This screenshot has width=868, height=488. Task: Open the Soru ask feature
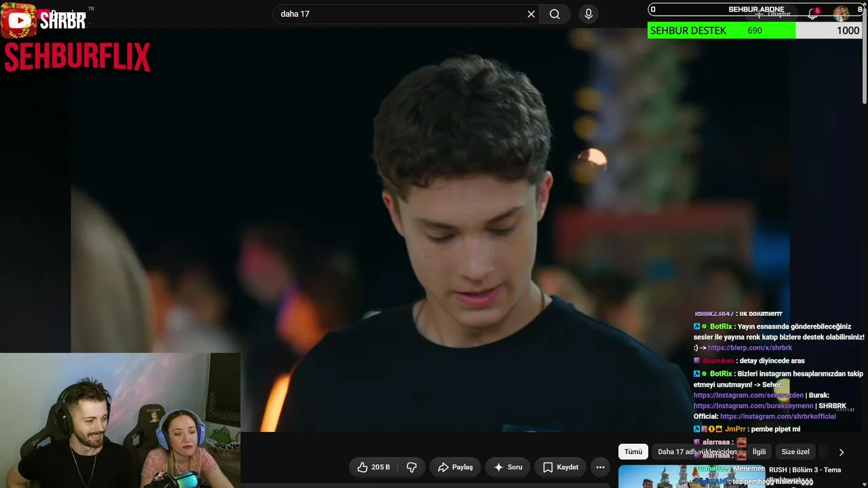(x=508, y=467)
